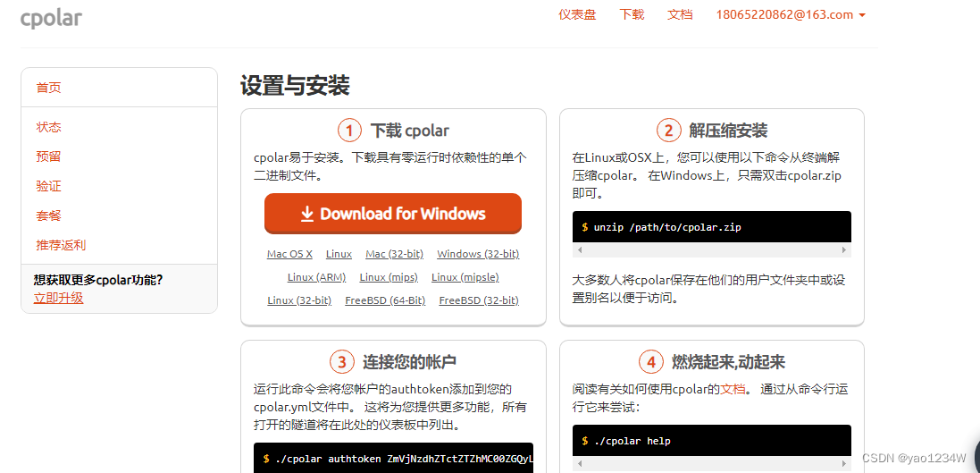Open 套餐 plans in the sidebar
980x473 pixels.
point(49,215)
